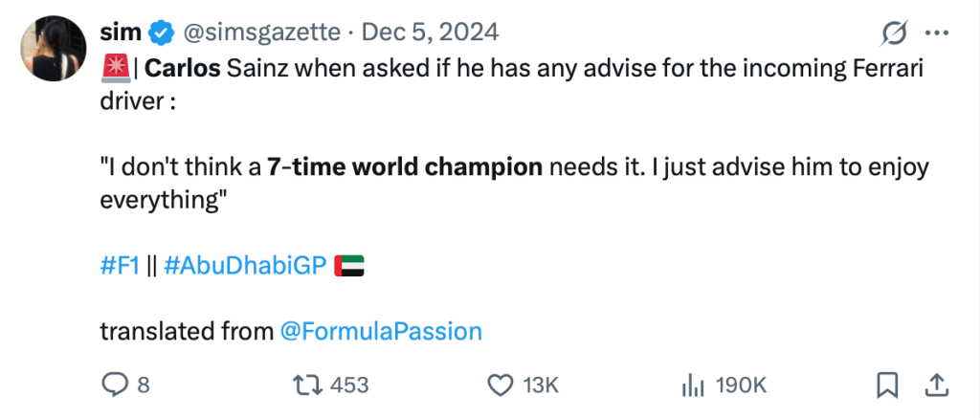Open the #F1 hashtag
The width and height of the screenshot is (980, 418).
(x=118, y=267)
